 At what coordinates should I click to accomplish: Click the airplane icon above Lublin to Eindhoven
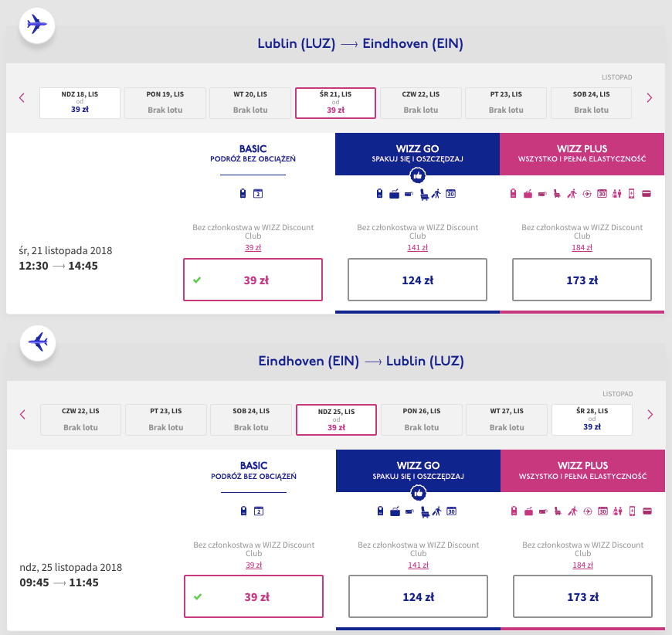coord(37,25)
